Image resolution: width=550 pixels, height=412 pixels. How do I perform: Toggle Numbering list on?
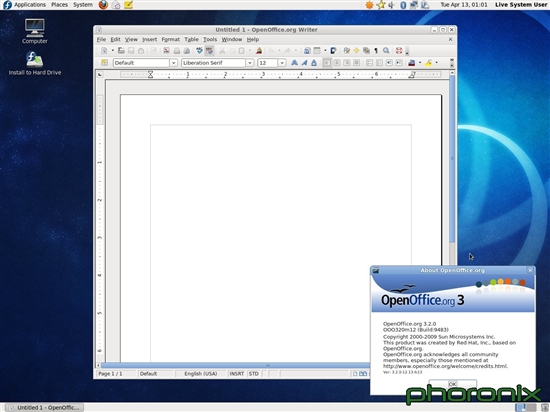(x=369, y=63)
